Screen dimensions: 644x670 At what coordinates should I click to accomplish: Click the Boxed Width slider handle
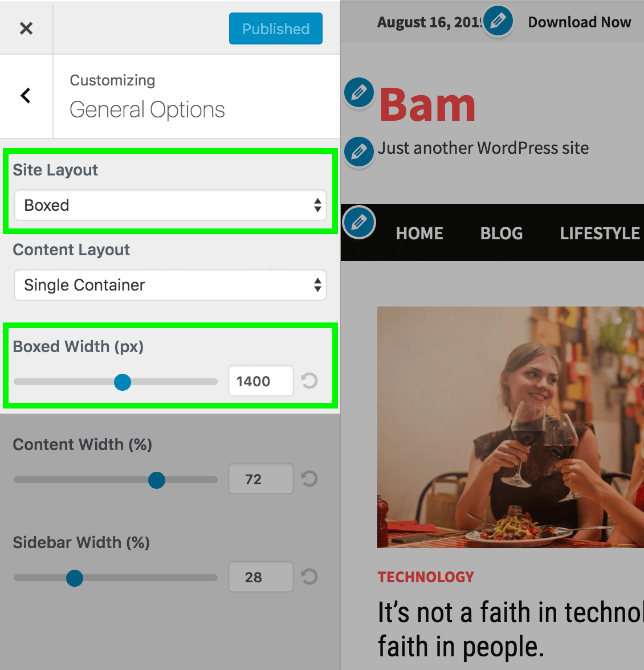[x=122, y=382]
